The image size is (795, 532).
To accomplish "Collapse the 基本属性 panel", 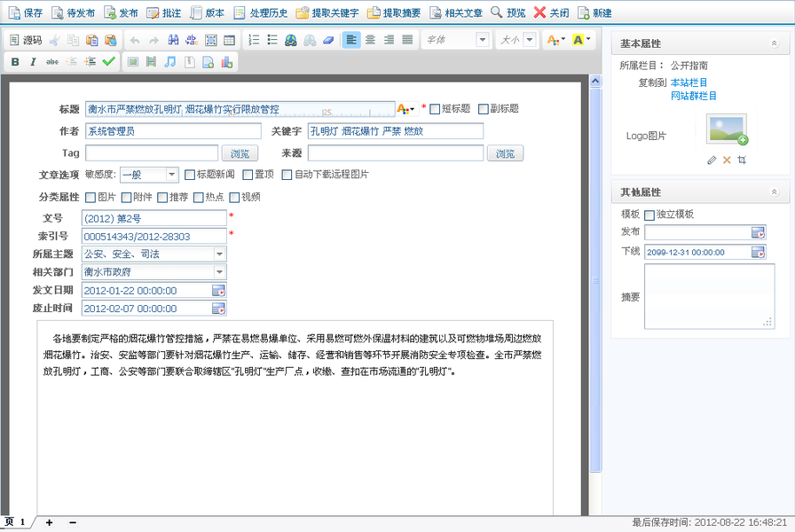I will pyautogui.click(x=774, y=42).
